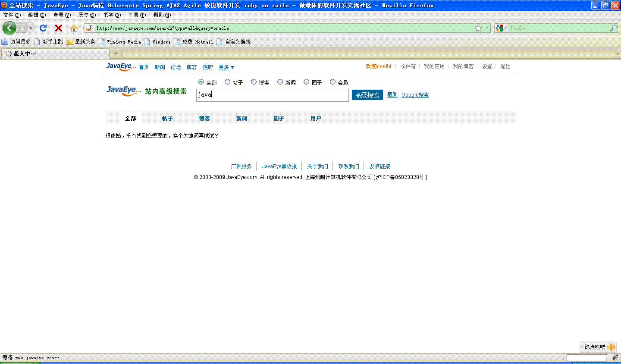
Task: Select the 博客 radio button
Action: point(254,82)
